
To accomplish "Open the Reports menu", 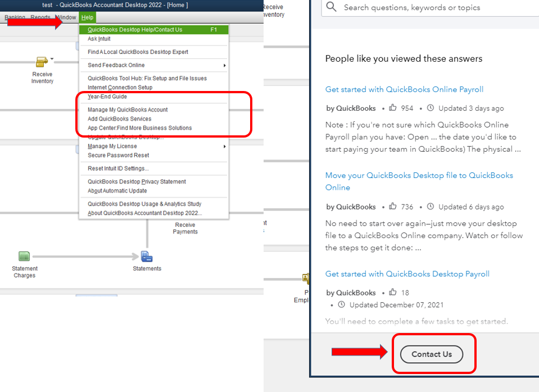I will [40, 17].
